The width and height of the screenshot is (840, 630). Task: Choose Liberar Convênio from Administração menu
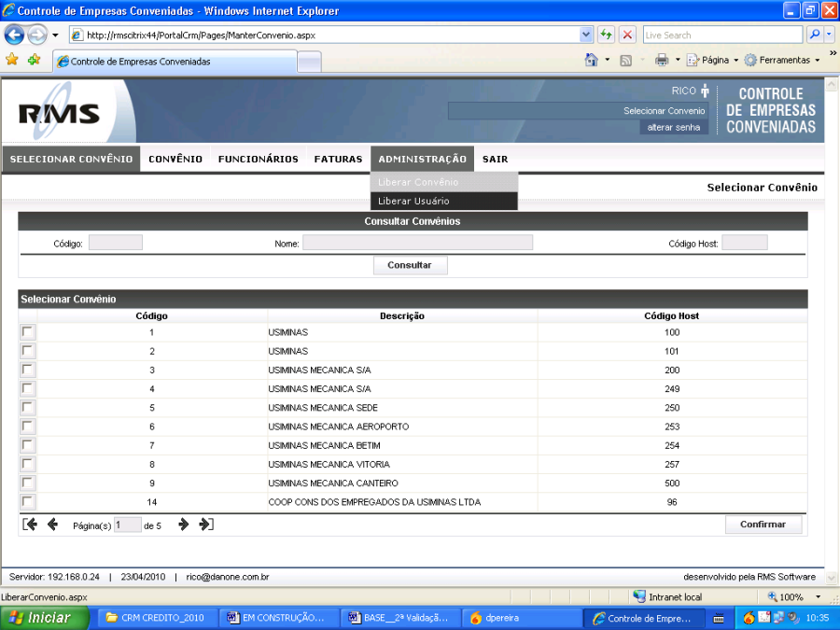point(444,182)
